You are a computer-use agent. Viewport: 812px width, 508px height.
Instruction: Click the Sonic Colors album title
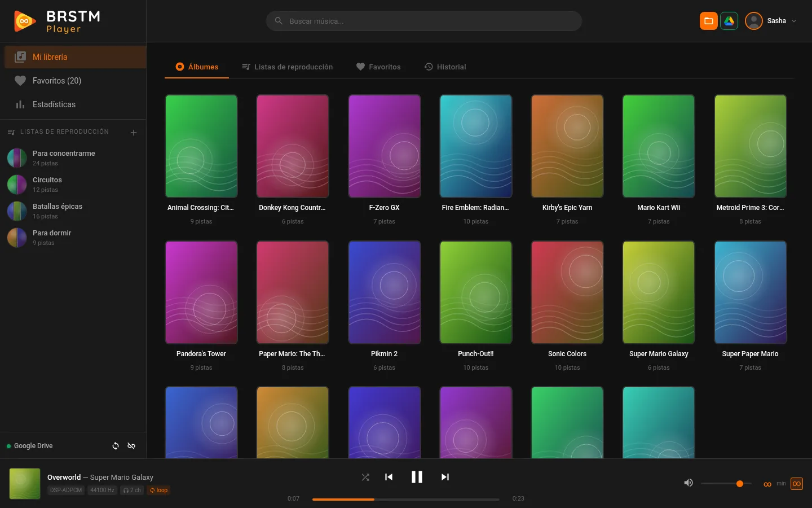click(567, 354)
